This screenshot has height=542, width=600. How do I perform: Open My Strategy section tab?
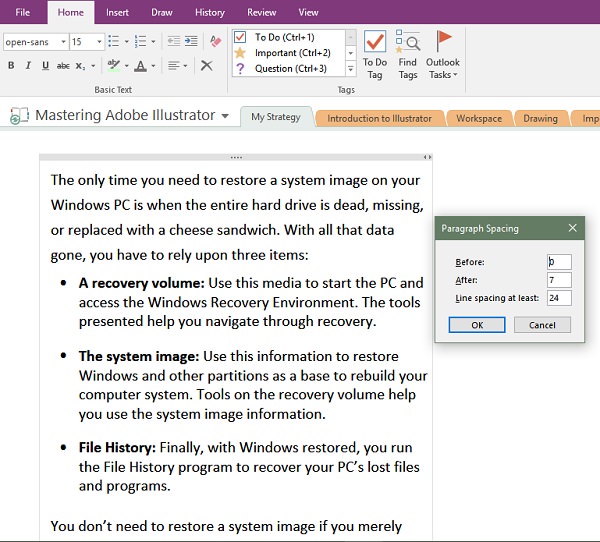276,117
